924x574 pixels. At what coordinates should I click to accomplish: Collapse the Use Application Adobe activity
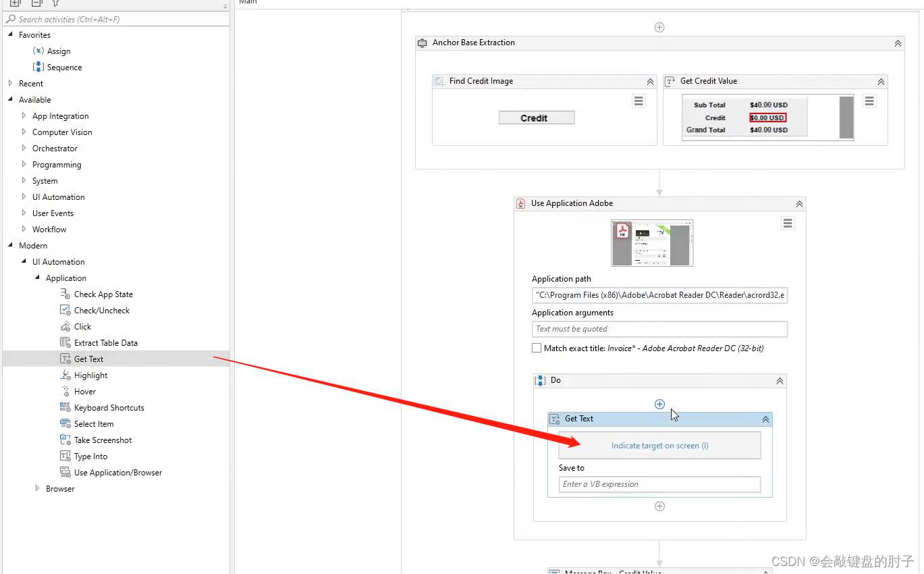(799, 204)
